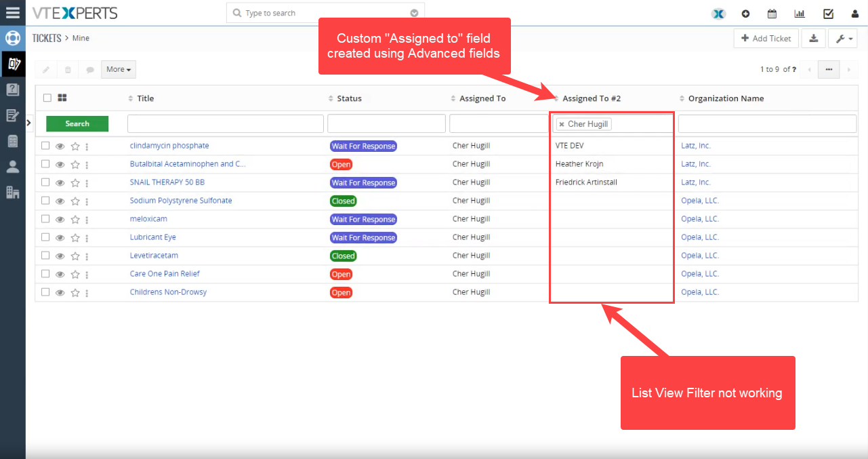This screenshot has width=868, height=459.
Task: Click the trash delete toolbar icon
Action: (x=68, y=69)
